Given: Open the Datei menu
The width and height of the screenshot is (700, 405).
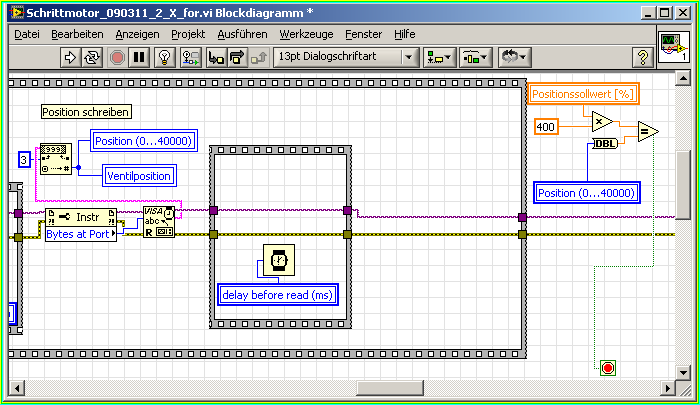Looking at the screenshot, I should pyautogui.click(x=27, y=34).
